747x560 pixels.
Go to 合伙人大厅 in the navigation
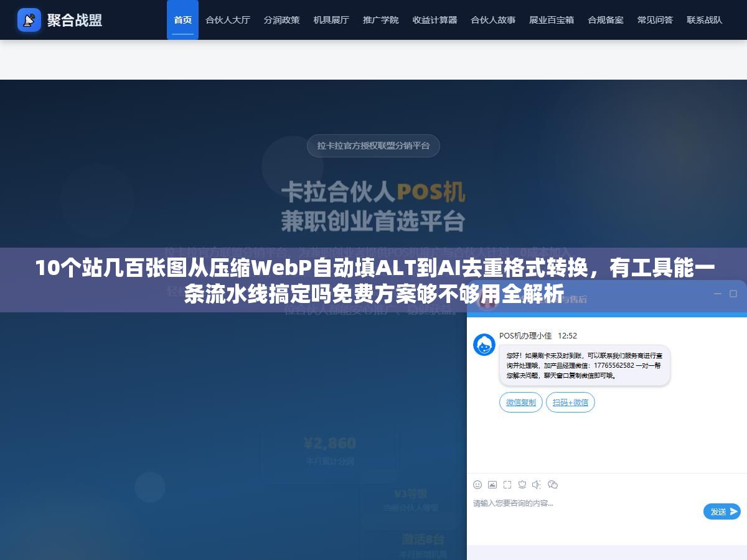click(228, 20)
